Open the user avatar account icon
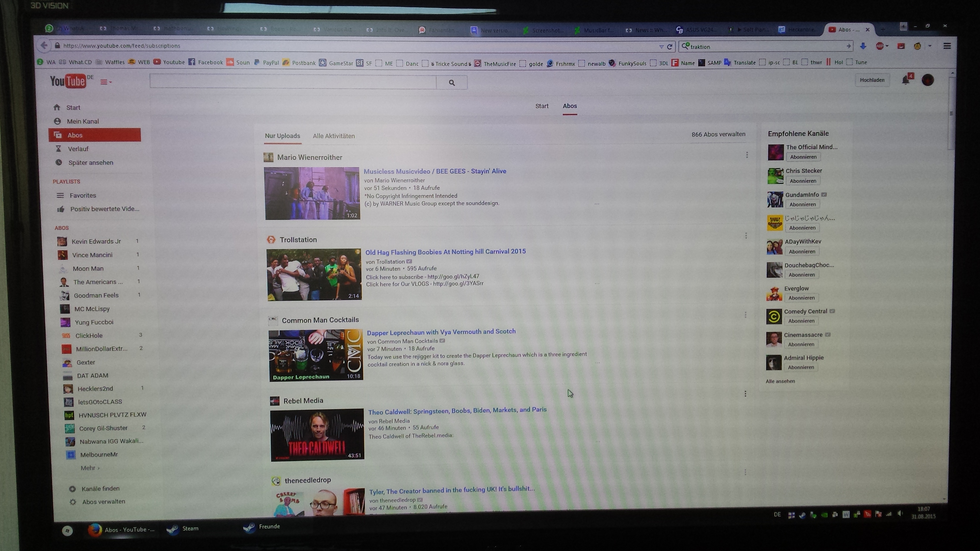 927,80
